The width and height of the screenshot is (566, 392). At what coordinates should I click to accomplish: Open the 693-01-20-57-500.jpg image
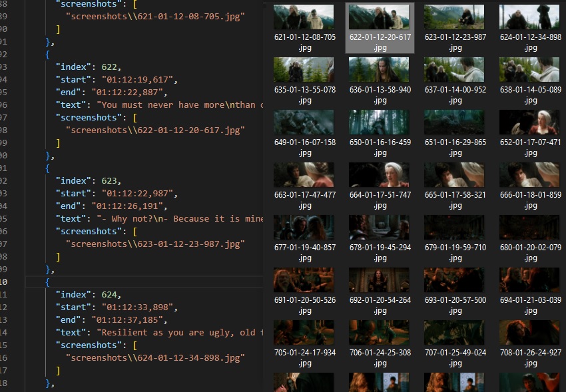tap(454, 280)
